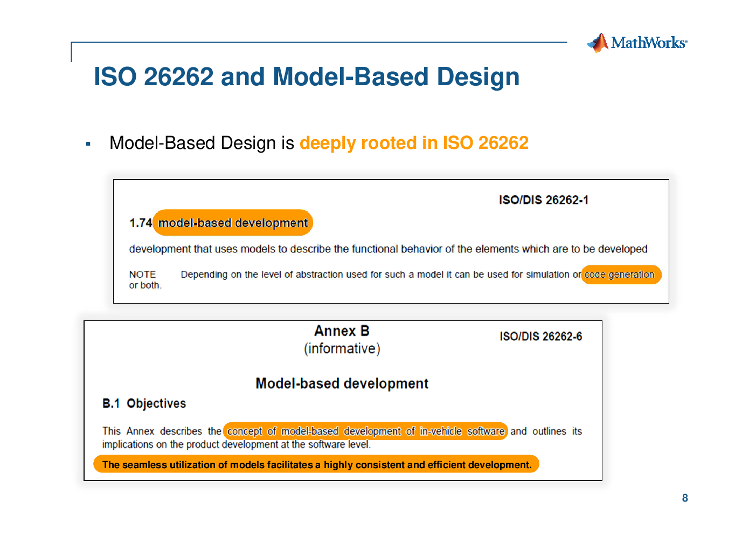756x535 pixels.
Task: Click the '(informative)' subtitle
Action: [x=342, y=349]
